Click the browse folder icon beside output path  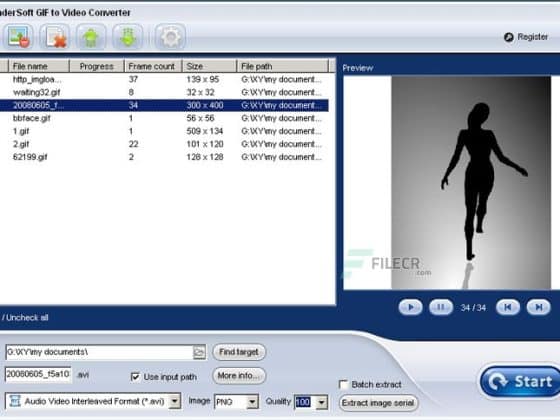point(199,352)
